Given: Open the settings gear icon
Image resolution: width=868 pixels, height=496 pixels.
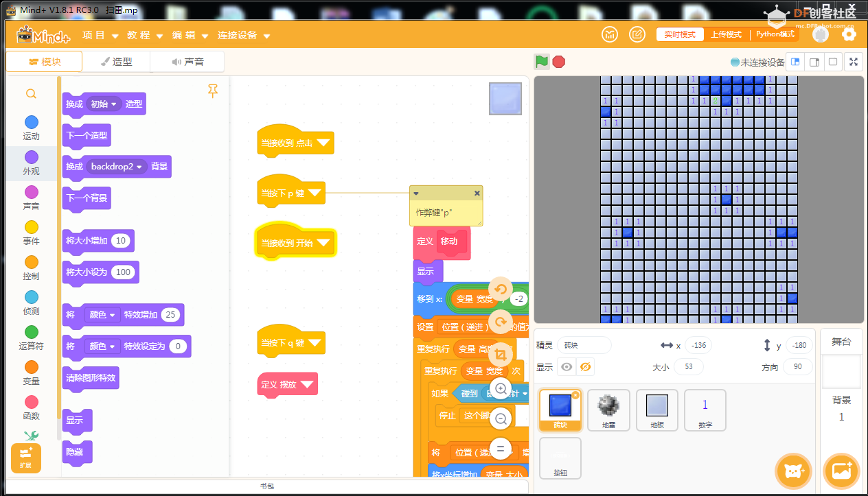Looking at the screenshot, I should click(x=849, y=34).
